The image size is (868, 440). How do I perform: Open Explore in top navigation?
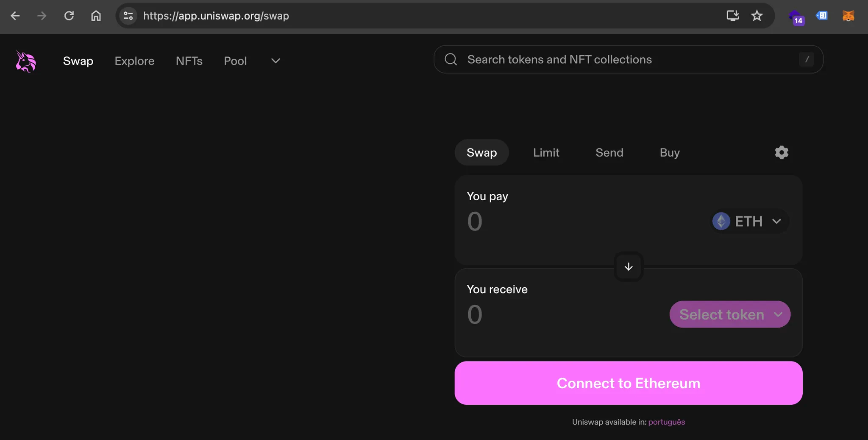point(134,61)
